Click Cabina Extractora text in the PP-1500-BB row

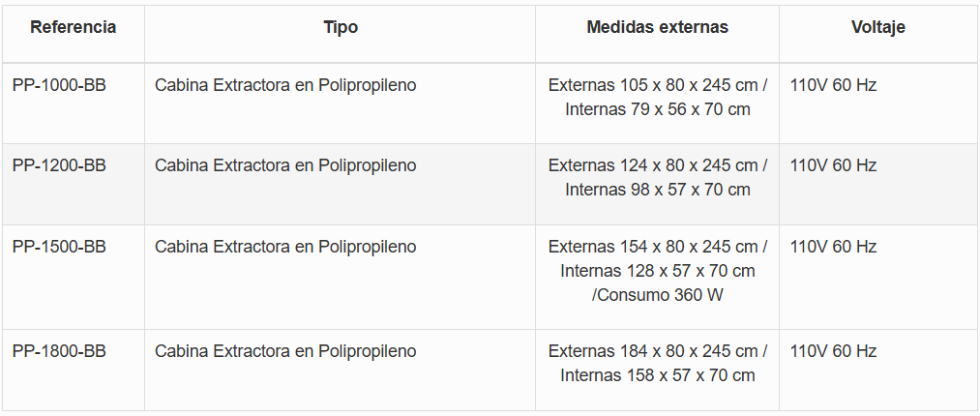click(x=285, y=247)
